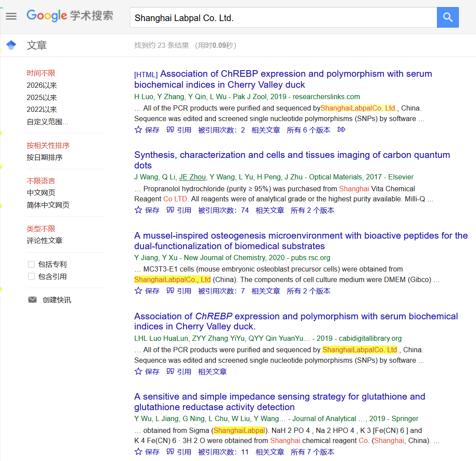The height and width of the screenshot is (461, 476).
Task: Open 被引用次数: 2 citations link
Action: pos(222,130)
